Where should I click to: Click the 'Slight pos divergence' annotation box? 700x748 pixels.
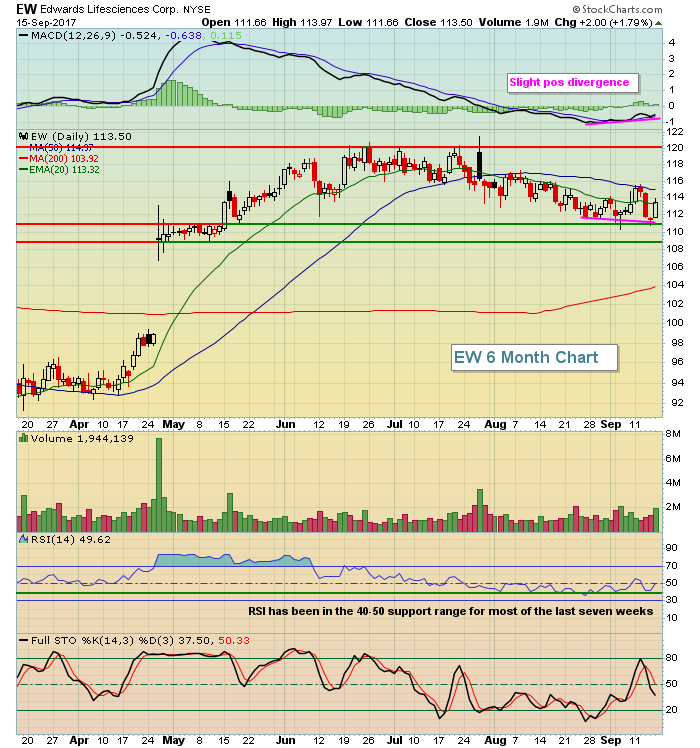[572, 83]
